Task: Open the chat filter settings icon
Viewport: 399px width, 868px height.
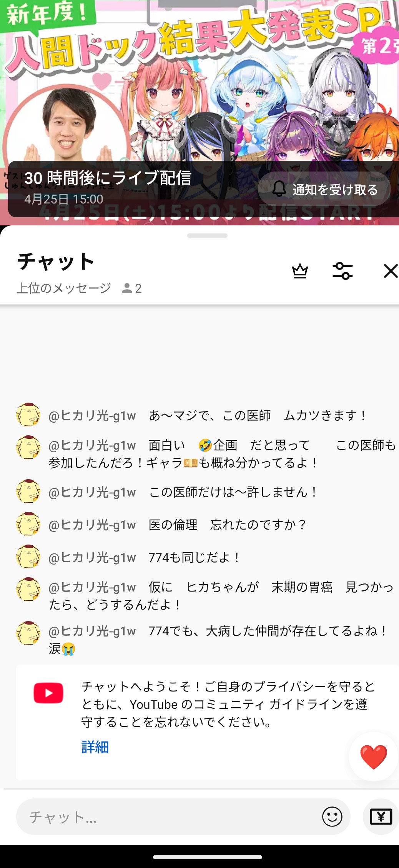Action: tap(342, 271)
